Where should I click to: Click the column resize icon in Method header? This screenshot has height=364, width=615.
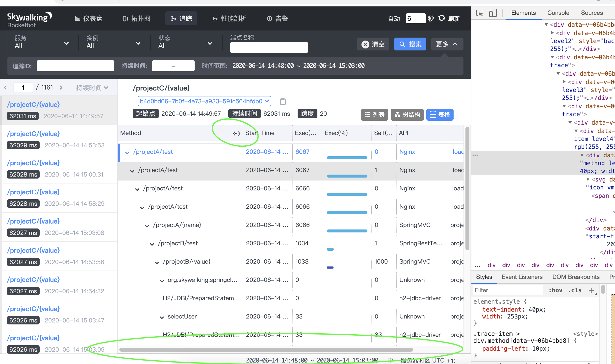point(236,133)
